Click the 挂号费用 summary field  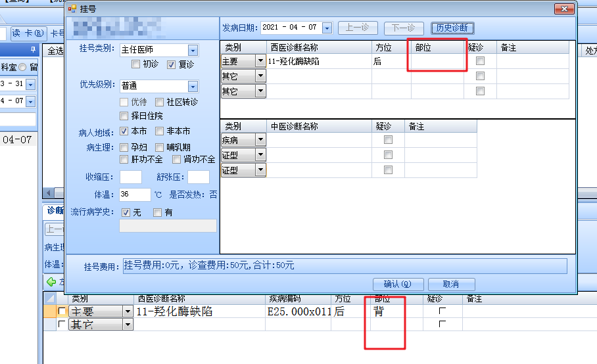[345, 265]
